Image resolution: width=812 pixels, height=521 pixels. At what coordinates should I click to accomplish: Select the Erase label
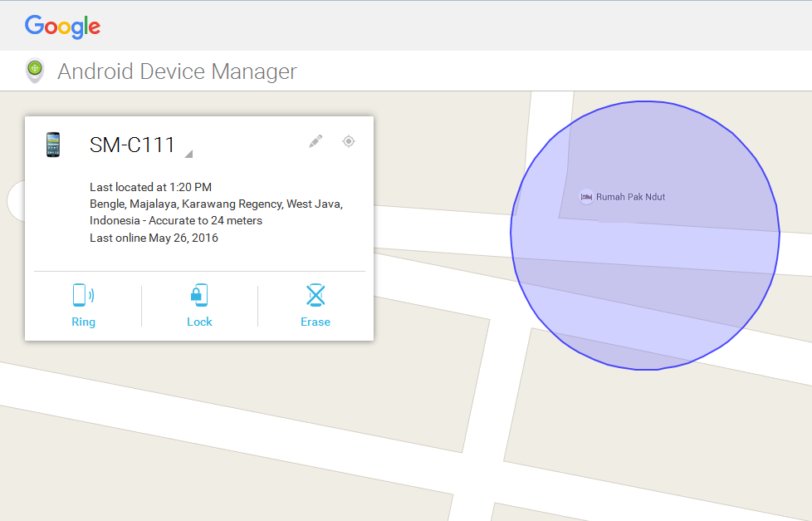[316, 322]
